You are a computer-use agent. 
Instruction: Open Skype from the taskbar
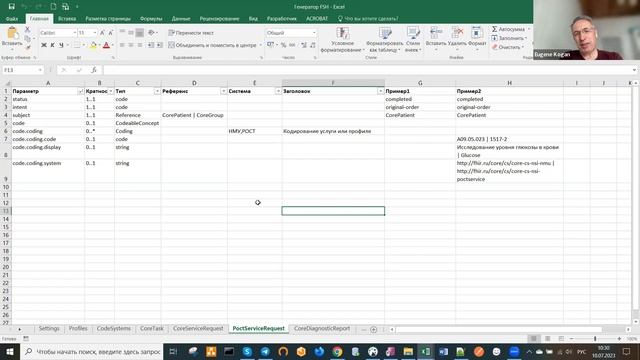[247, 351]
